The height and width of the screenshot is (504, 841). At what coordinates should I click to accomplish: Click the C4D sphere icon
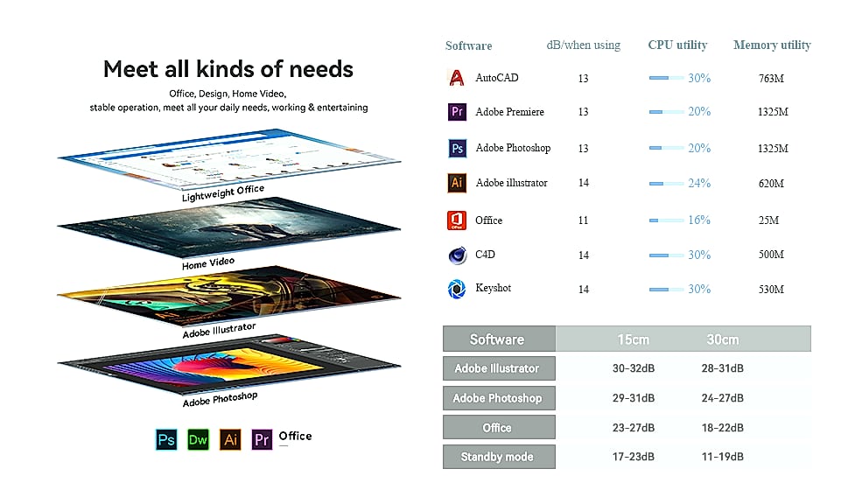[457, 255]
